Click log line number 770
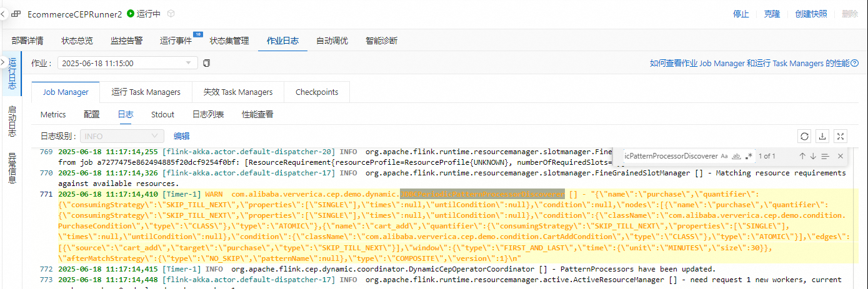This screenshot has width=868, height=289. coord(46,173)
